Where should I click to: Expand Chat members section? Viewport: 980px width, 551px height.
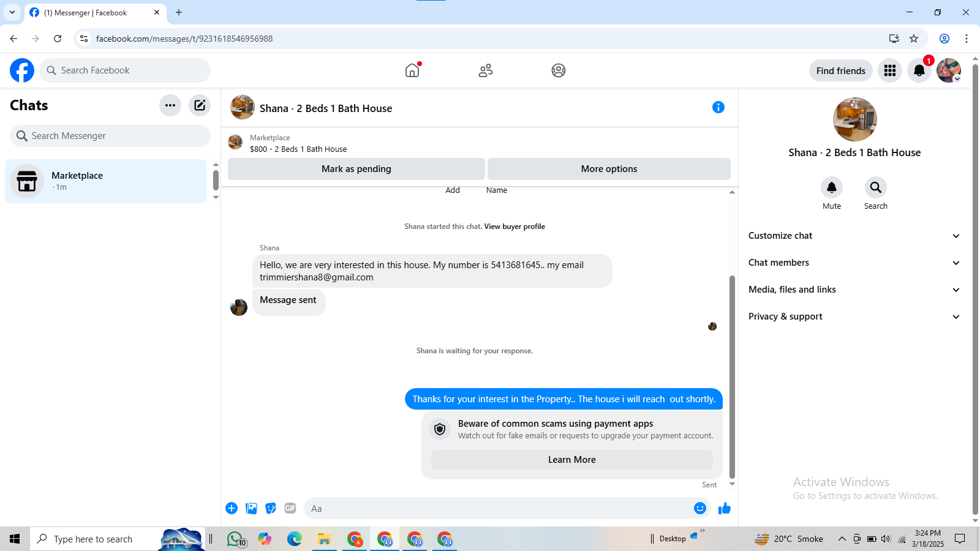(x=854, y=263)
